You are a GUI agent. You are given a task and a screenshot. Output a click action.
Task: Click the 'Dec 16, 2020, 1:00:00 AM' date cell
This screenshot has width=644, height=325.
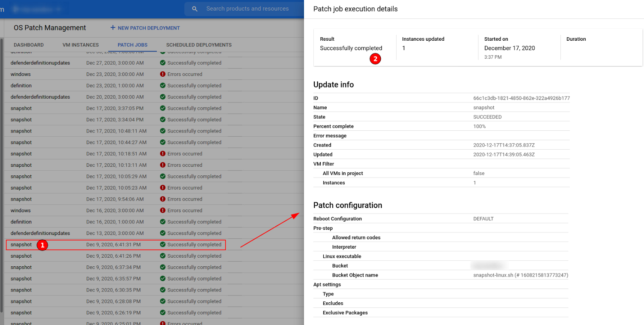pos(115,222)
